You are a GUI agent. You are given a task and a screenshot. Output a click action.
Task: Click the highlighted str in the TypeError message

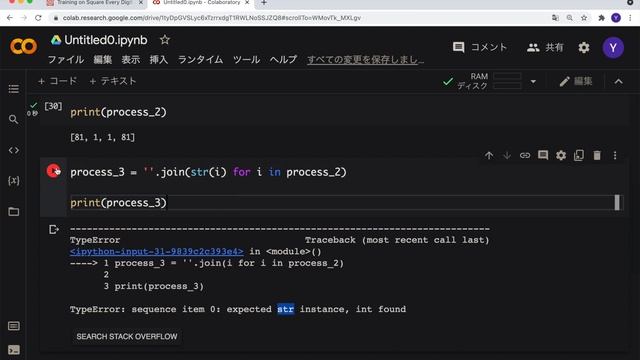[285, 309]
